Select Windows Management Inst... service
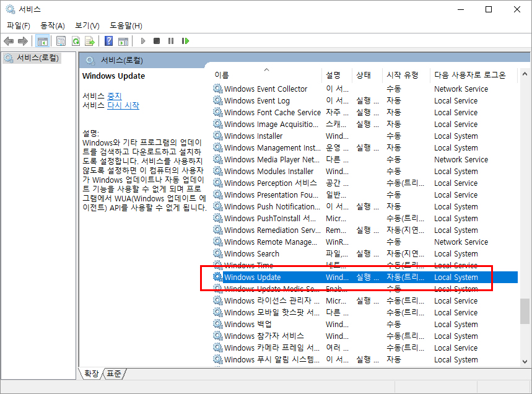 (x=365, y=147)
